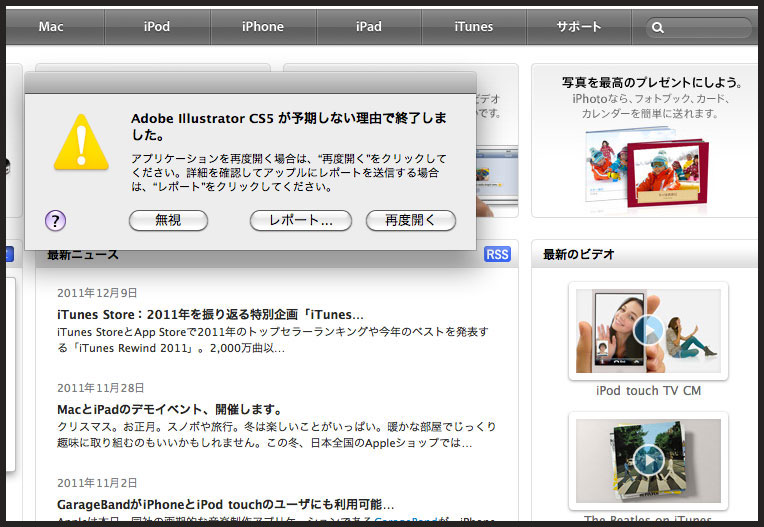Image resolution: width=764 pixels, height=527 pixels.
Task: Open the iTunes navigation tab
Action: (474, 26)
